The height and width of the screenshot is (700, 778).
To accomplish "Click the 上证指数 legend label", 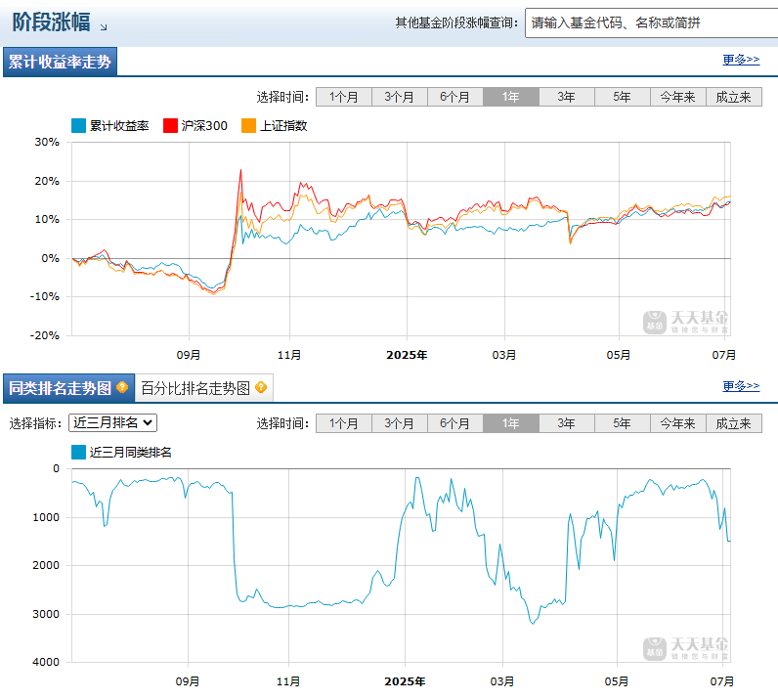I will 283,125.
